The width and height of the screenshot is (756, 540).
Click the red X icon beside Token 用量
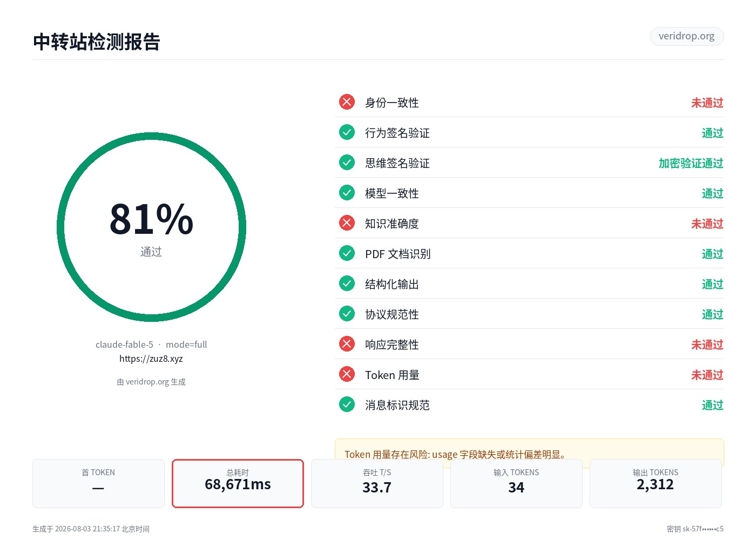coord(347,374)
